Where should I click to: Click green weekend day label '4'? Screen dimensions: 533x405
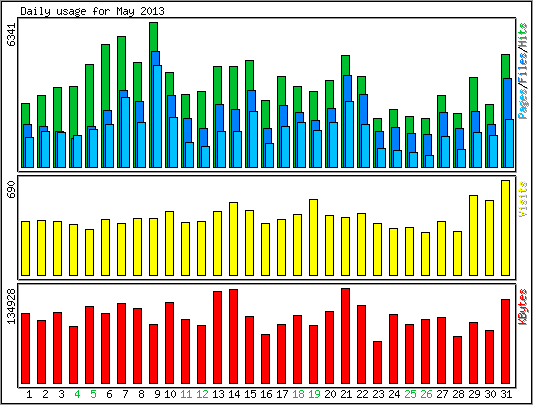pos(77,394)
